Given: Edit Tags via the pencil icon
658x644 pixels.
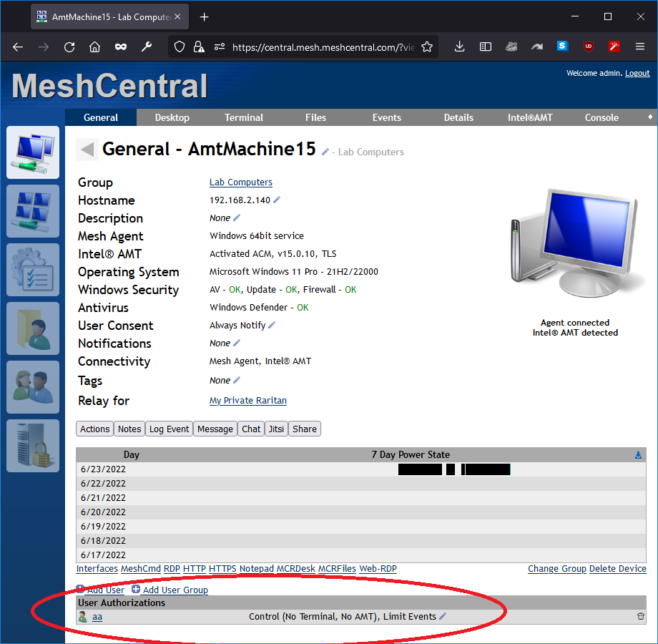Looking at the screenshot, I should 236,380.
